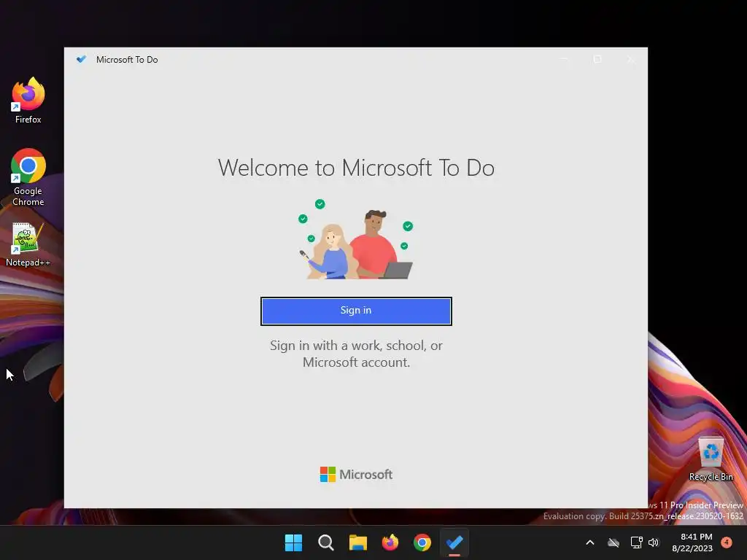The image size is (747, 560).
Task: Select the Notepad++ desktop icon
Action: (x=28, y=245)
